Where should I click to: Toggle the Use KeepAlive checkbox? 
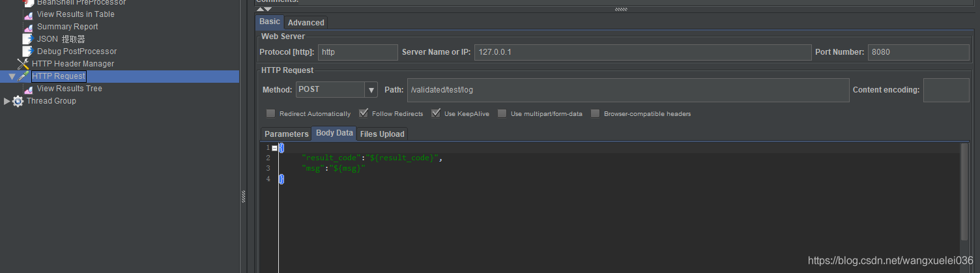pyautogui.click(x=436, y=113)
